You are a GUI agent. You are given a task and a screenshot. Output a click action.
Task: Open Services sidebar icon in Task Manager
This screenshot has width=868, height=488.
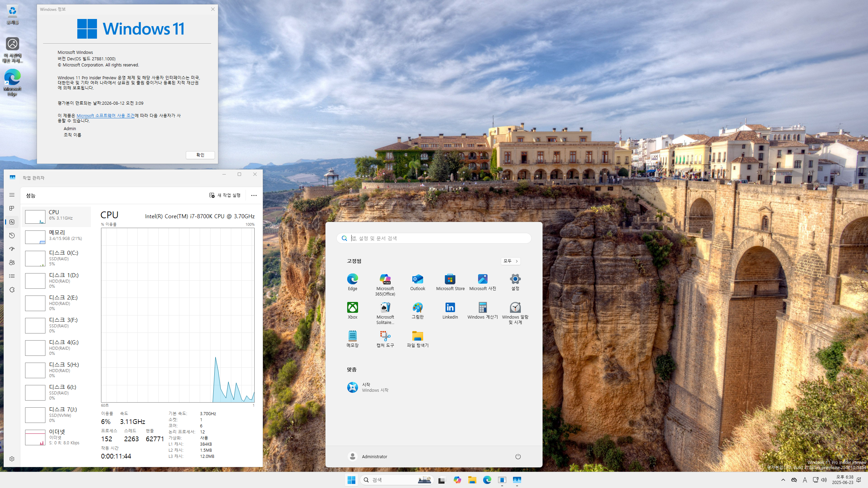click(x=12, y=290)
